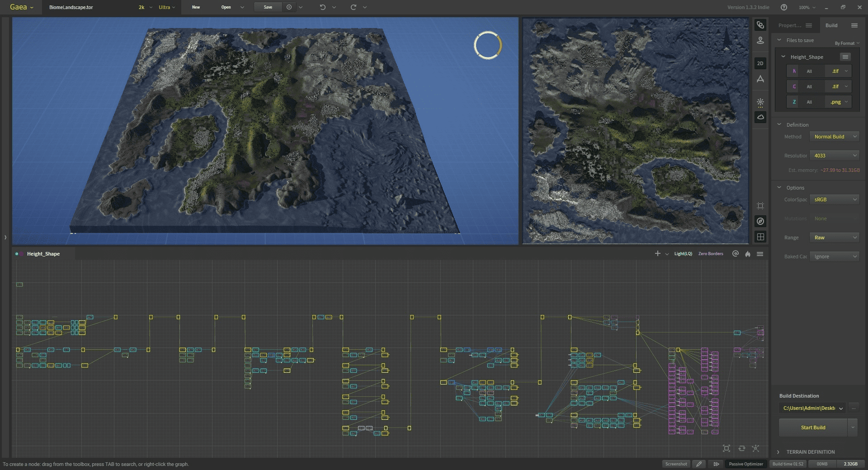Click the sun lighting icon in the sidebar
This screenshot has width=868, height=470.
click(760, 102)
